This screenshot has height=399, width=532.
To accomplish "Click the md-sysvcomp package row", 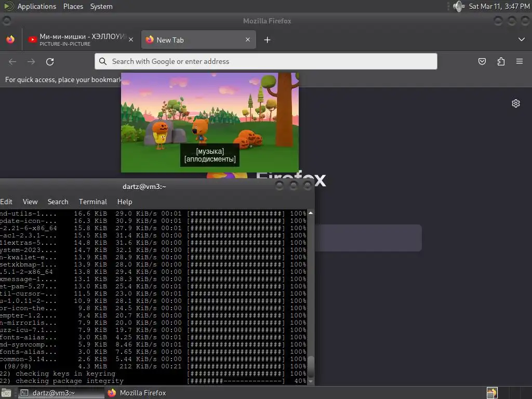I will 153,344.
